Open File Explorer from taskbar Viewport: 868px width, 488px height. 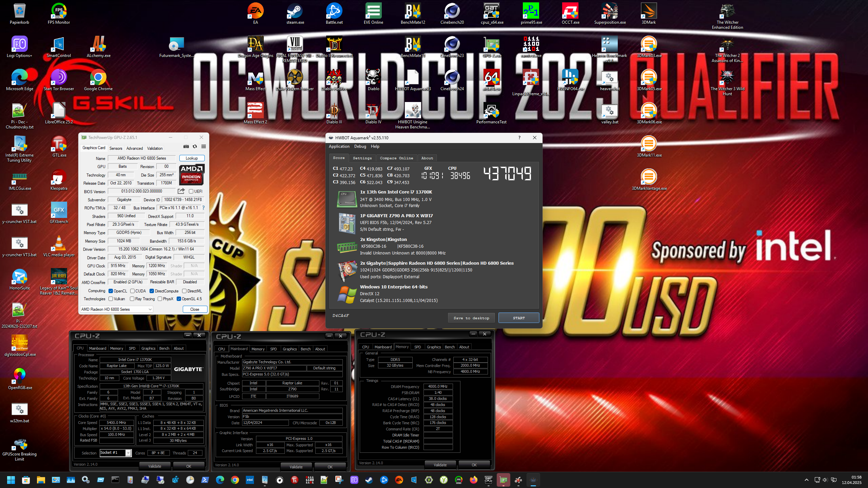coord(41,480)
